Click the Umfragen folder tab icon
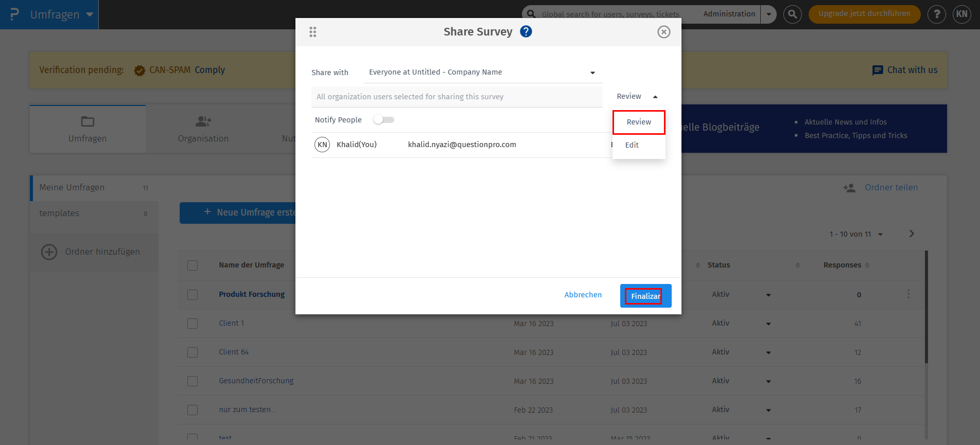This screenshot has height=445, width=980. [87, 121]
